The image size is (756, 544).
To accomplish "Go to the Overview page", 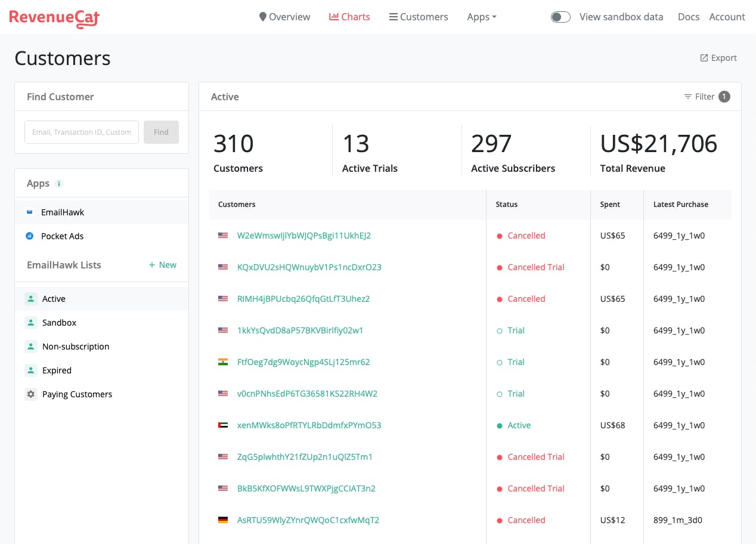I will [284, 17].
